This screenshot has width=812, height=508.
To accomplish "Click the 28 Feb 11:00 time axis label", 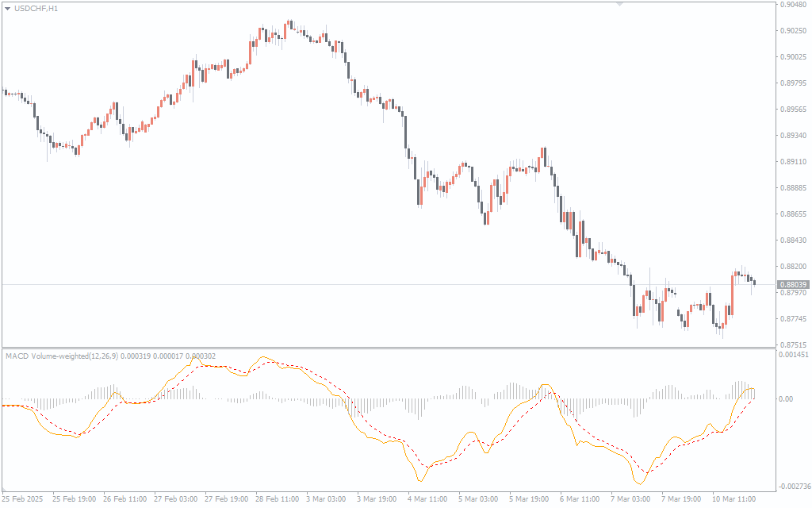I will 276,499.
